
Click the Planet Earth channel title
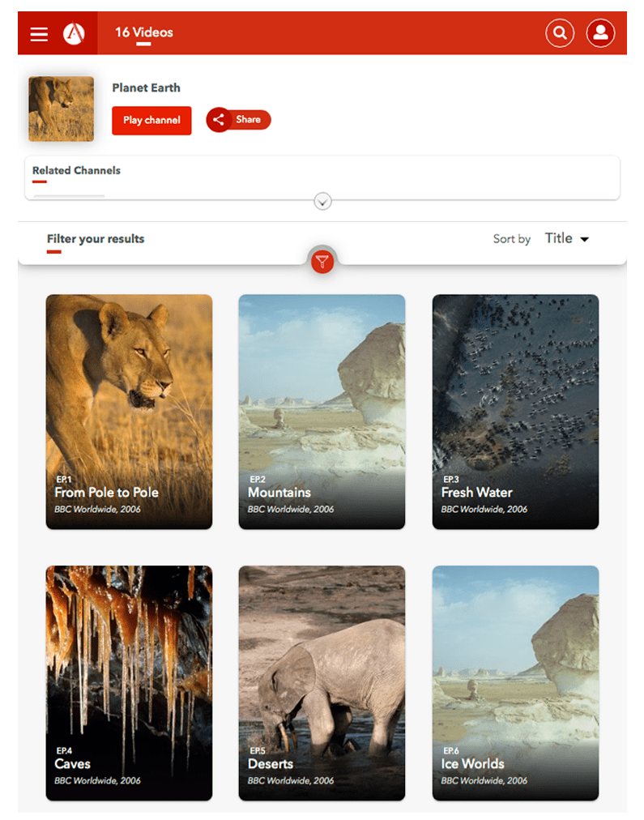click(x=146, y=88)
